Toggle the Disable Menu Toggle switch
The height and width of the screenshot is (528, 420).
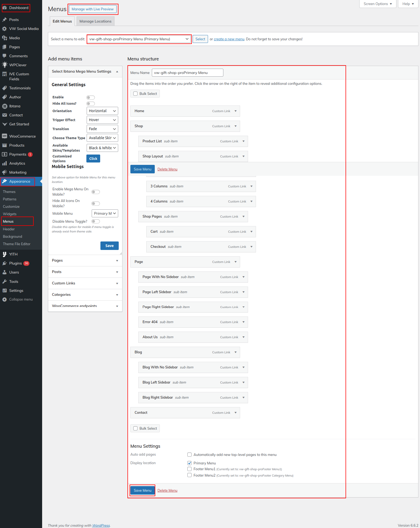(x=96, y=221)
